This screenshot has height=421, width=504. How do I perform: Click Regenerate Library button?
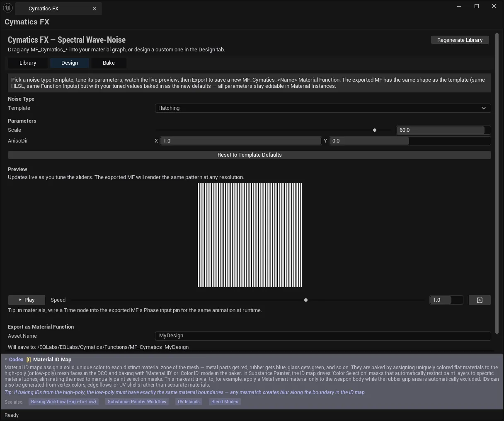pos(460,40)
